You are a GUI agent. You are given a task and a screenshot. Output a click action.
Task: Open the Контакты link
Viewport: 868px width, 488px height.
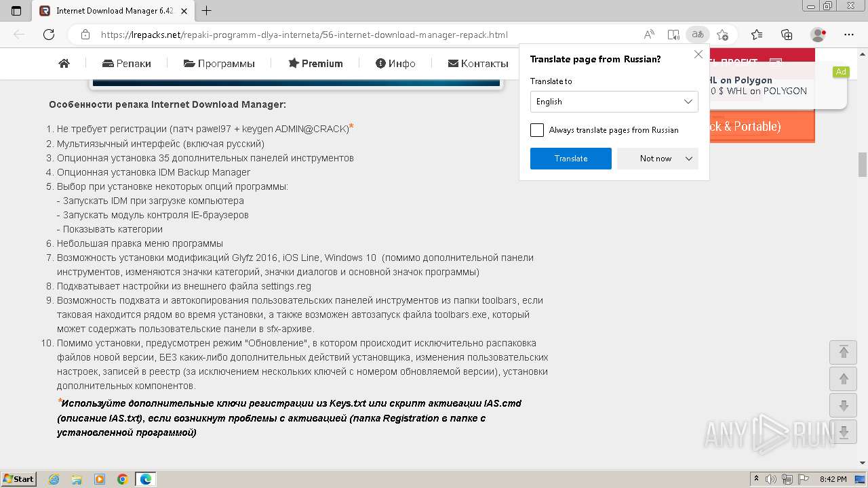click(x=478, y=64)
